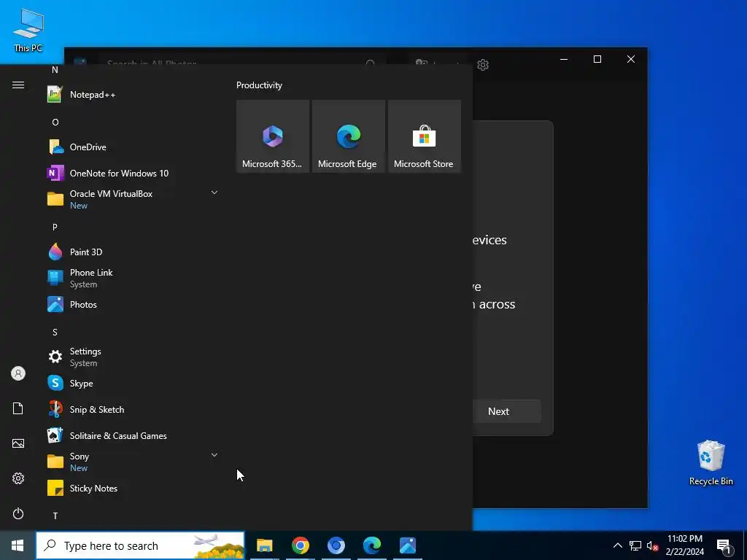Launch OneDrive from Start menu

coord(131,147)
